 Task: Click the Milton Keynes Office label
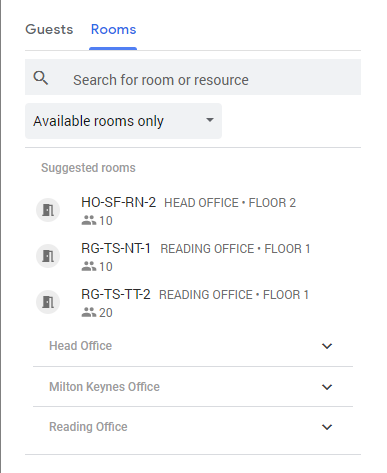[x=104, y=387]
